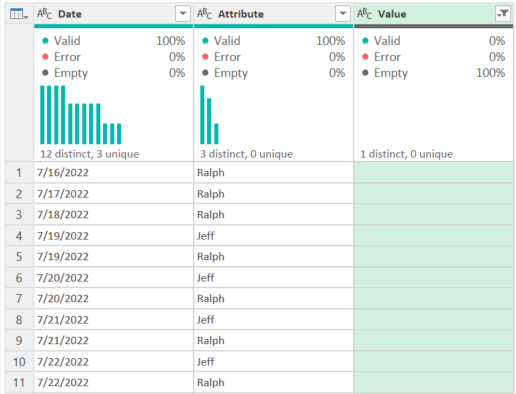This screenshot has height=394, width=516.
Task: Select the Date column header
Action: [114, 14]
